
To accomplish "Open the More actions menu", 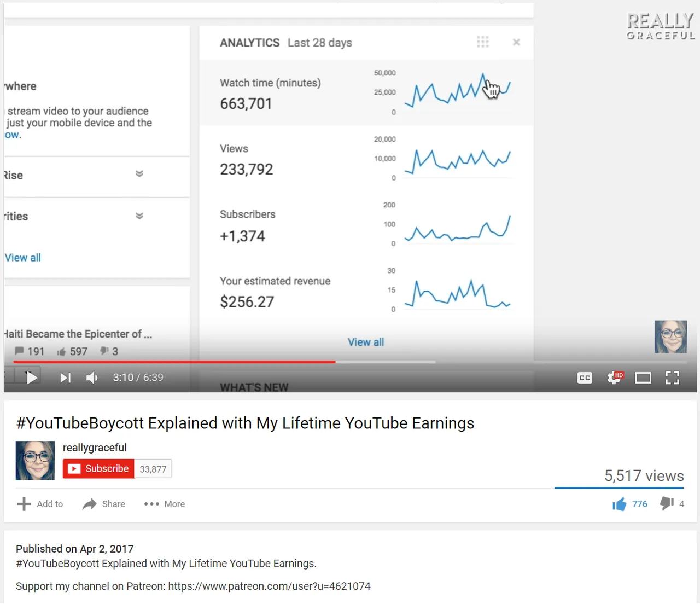I will (x=165, y=504).
